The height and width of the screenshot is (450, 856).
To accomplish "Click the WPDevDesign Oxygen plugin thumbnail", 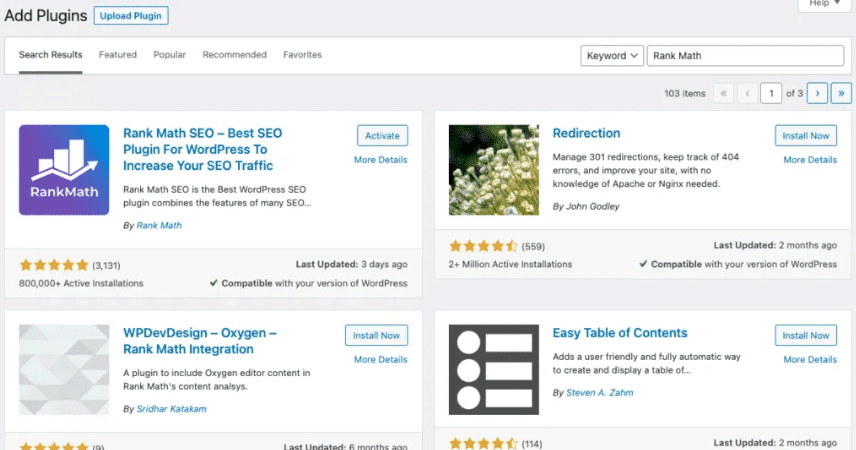I will (x=64, y=370).
